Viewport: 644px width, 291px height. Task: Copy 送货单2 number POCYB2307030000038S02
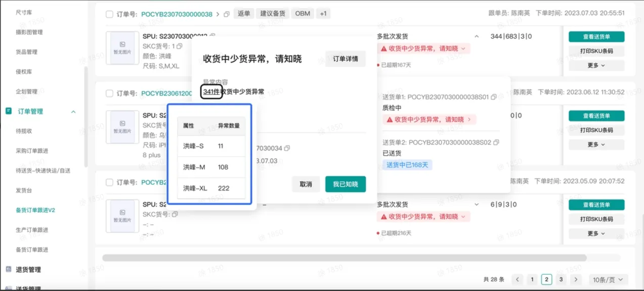(496, 142)
